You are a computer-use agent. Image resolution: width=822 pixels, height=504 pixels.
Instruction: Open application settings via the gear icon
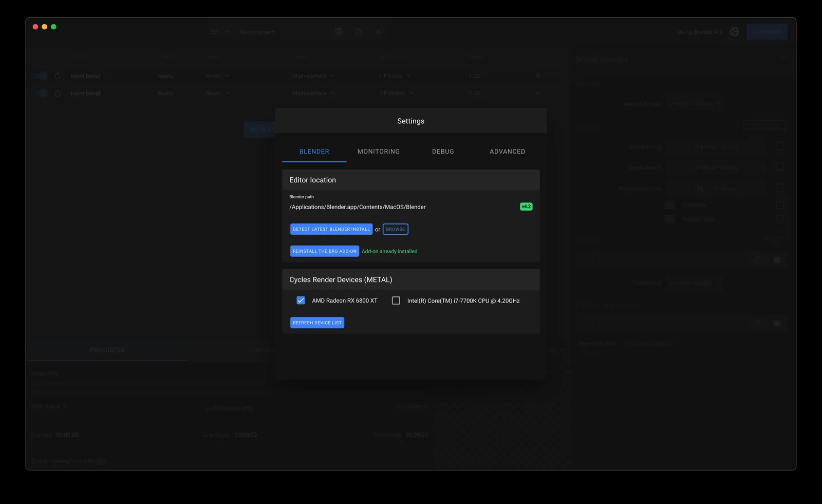click(734, 31)
